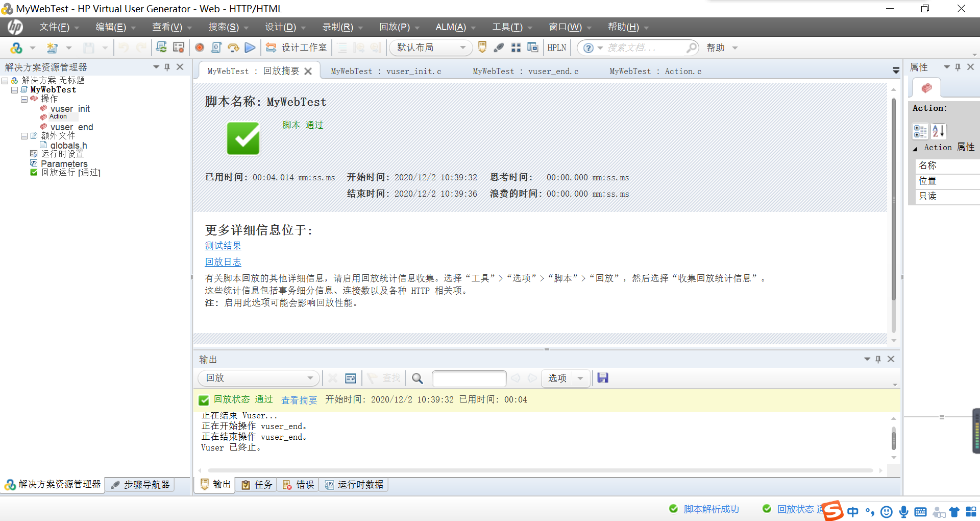Click the output pane toolbar icon
The height and width of the screenshot is (521, 980).
pyautogui.click(x=482, y=48)
